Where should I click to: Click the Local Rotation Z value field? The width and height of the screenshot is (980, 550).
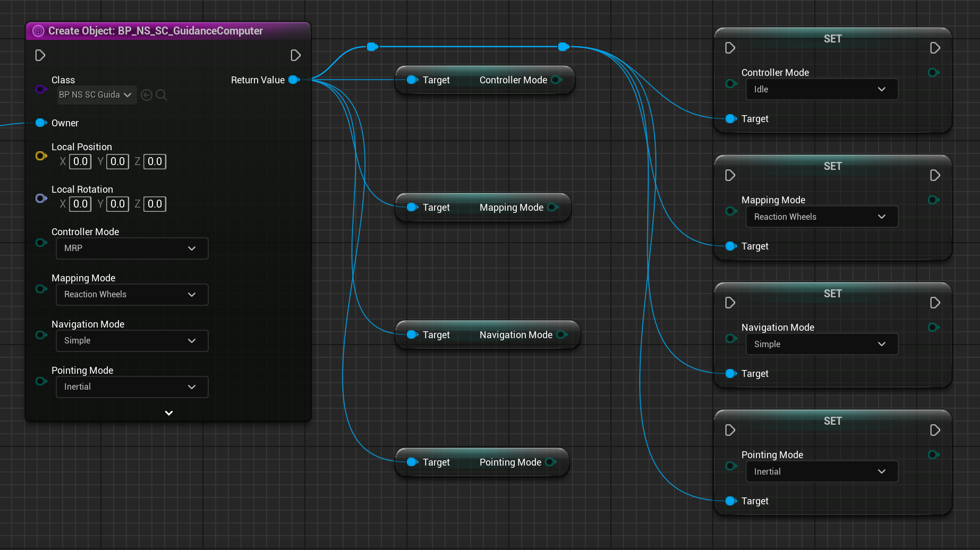point(155,204)
